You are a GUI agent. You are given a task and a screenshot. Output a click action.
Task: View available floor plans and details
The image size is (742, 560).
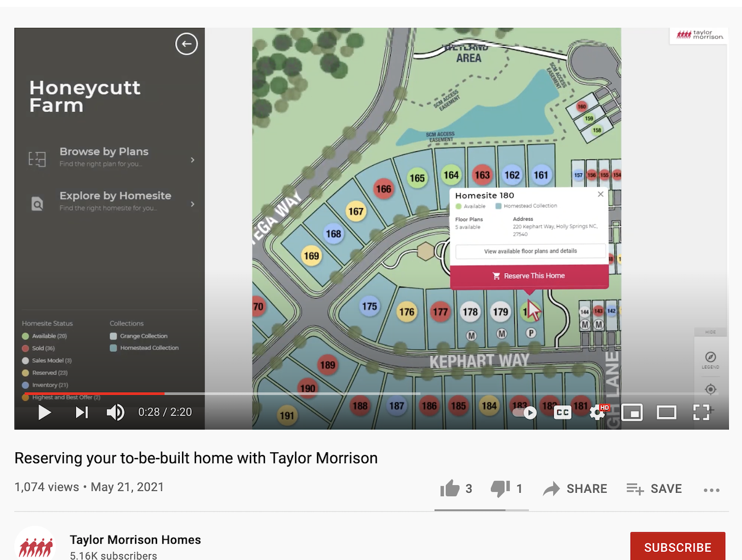coord(530,251)
